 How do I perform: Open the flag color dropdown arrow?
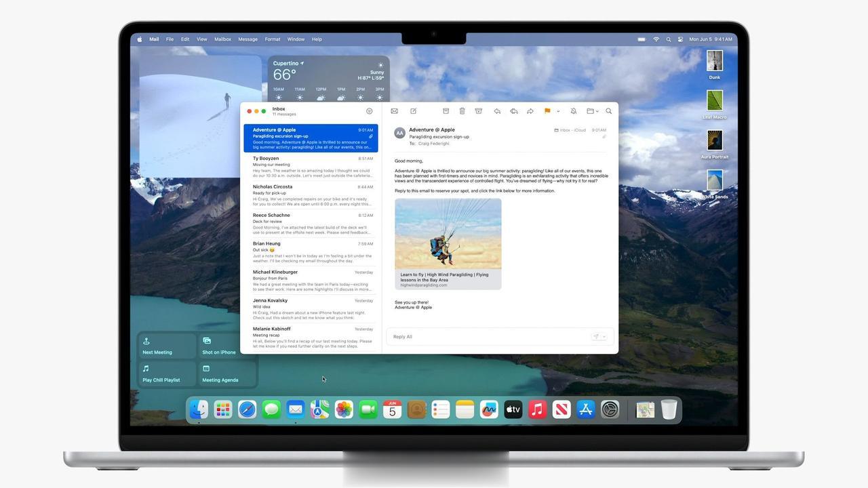pyautogui.click(x=557, y=111)
